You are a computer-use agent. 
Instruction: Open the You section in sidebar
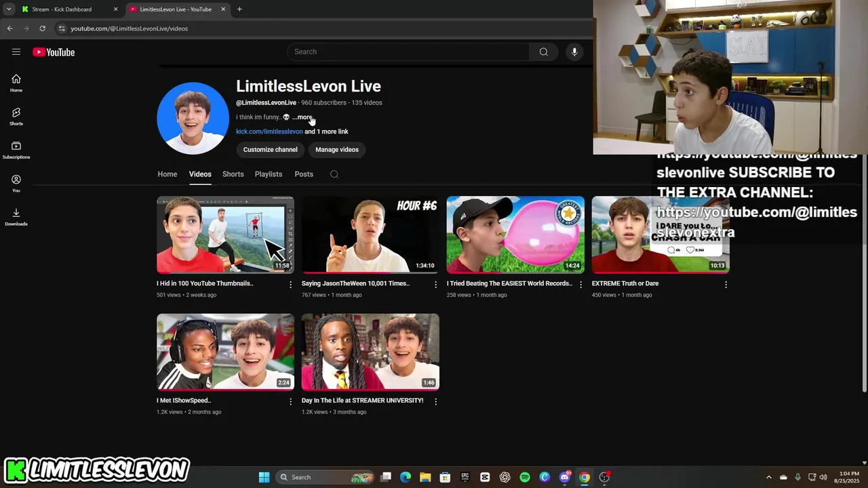(x=16, y=183)
